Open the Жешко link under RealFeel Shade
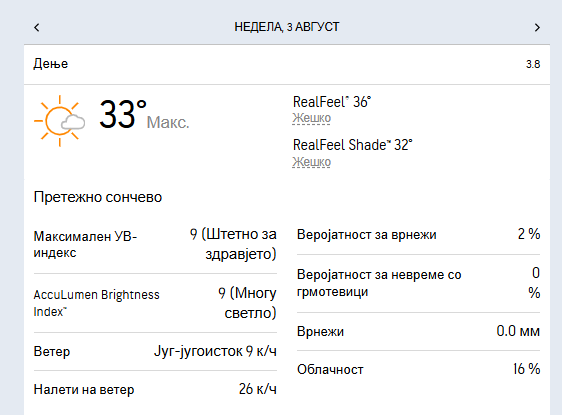Image resolution: width=562 pixels, height=415 pixels. click(311, 162)
